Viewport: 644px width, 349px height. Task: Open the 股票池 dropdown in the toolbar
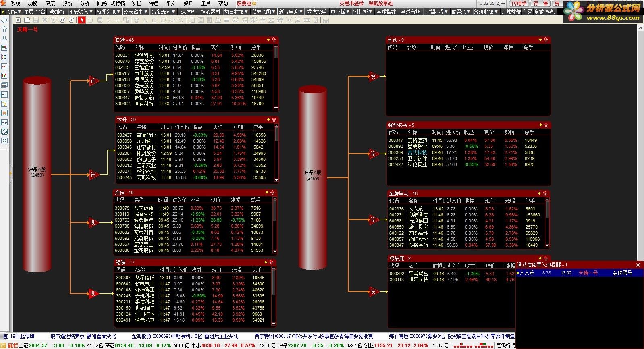point(461,12)
